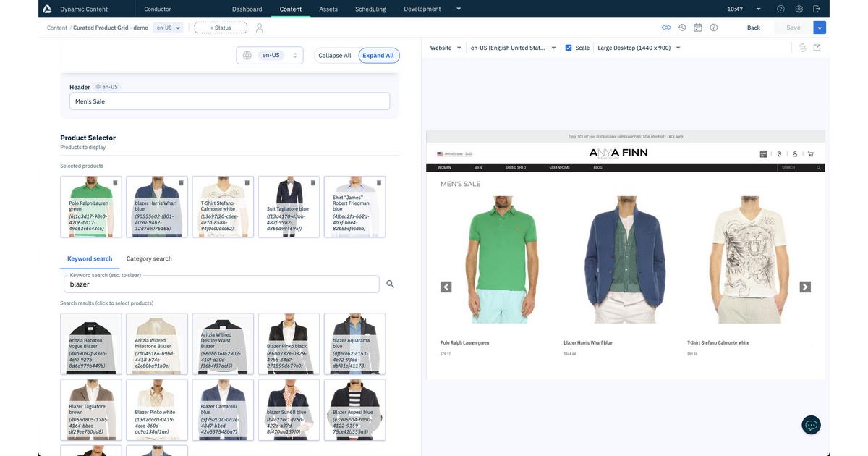
Task: Open the en-US locale dropdown in breadcrumb
Action: tap(168, 28)
